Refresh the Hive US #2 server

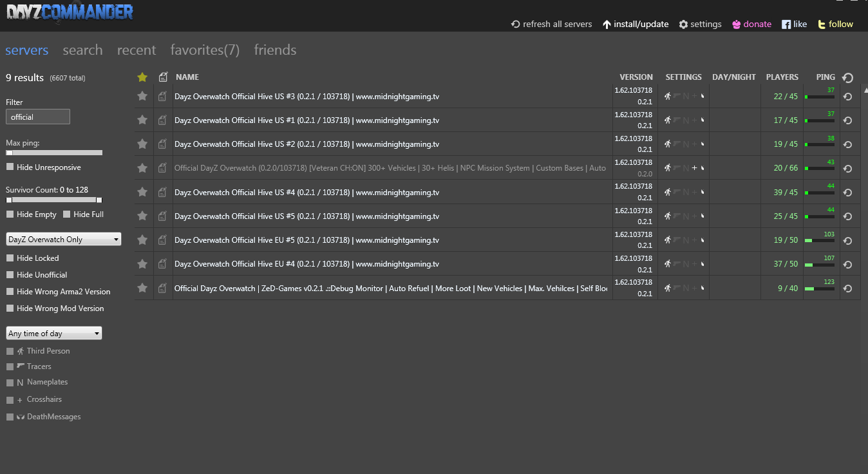tap(848, 144)
